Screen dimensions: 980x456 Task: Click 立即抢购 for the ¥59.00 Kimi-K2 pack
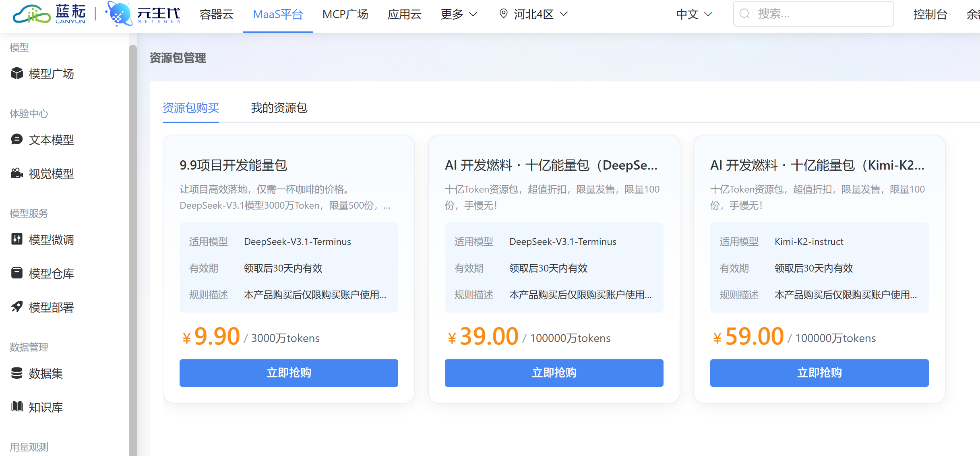[x=819, y=373]
